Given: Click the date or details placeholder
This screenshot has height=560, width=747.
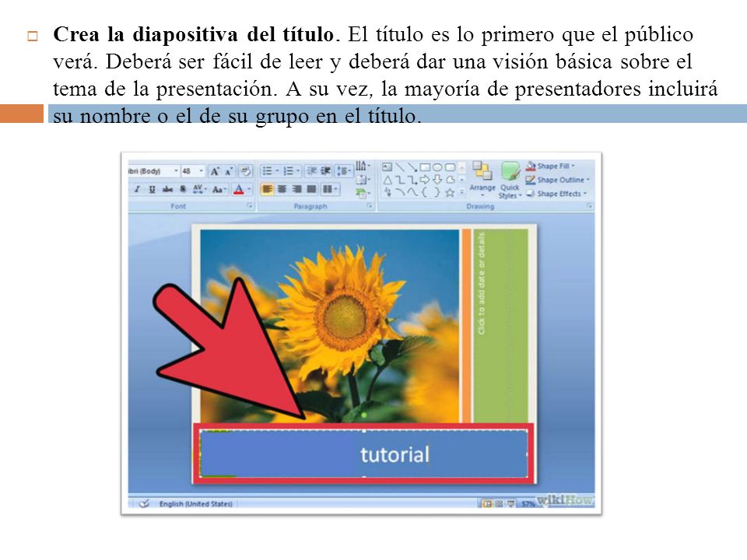Looking at the screenshot, I should pos(500,325).
